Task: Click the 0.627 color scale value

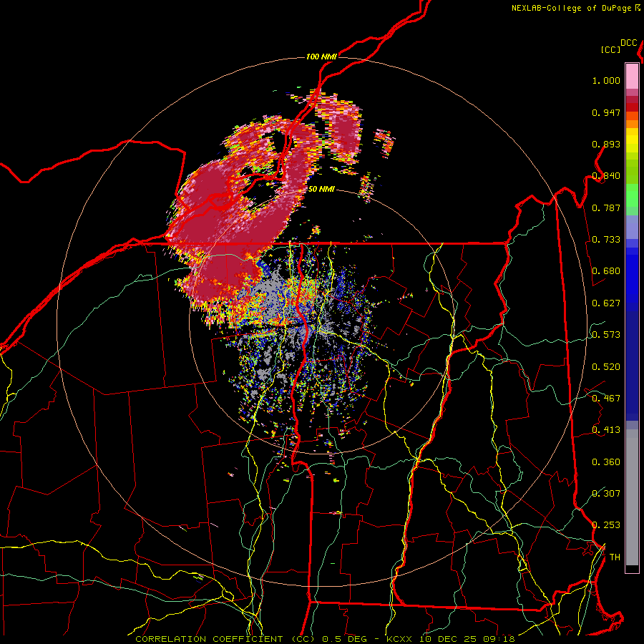Action: [606, 303]
